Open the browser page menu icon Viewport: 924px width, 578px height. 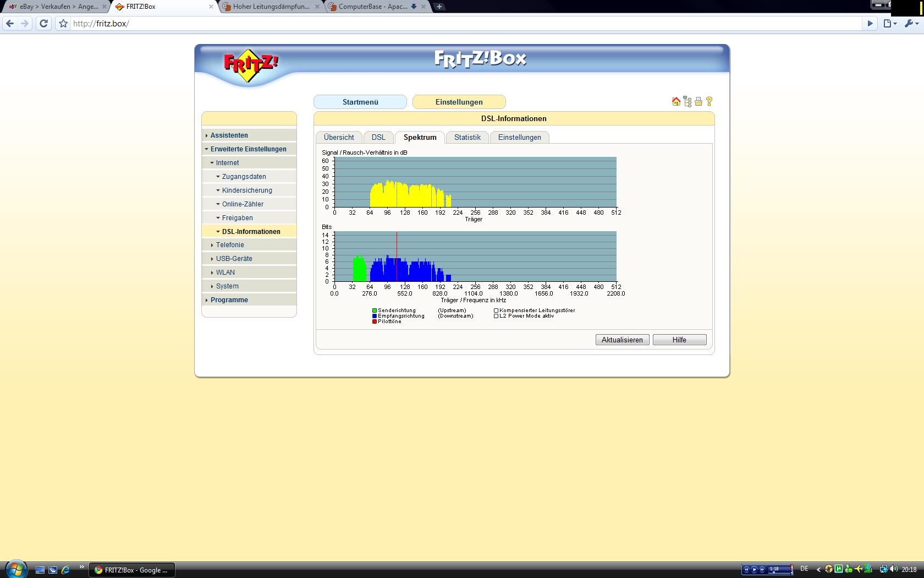click(x=889, y=24)
